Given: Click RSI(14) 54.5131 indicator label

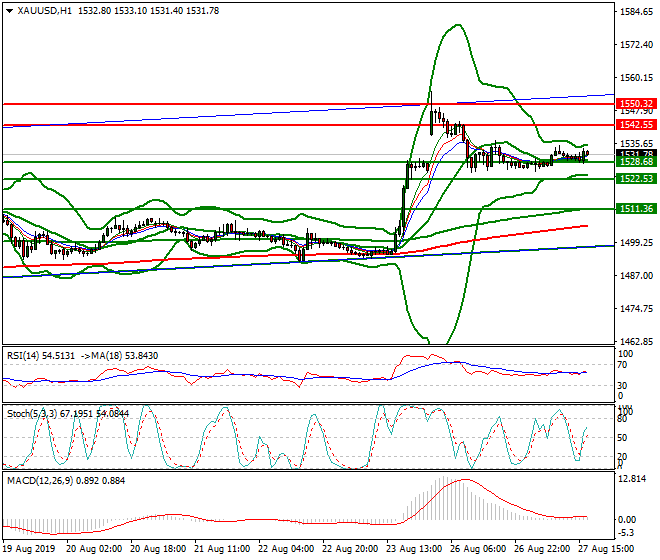Looking at the screenshot, I should pos(40,356).
